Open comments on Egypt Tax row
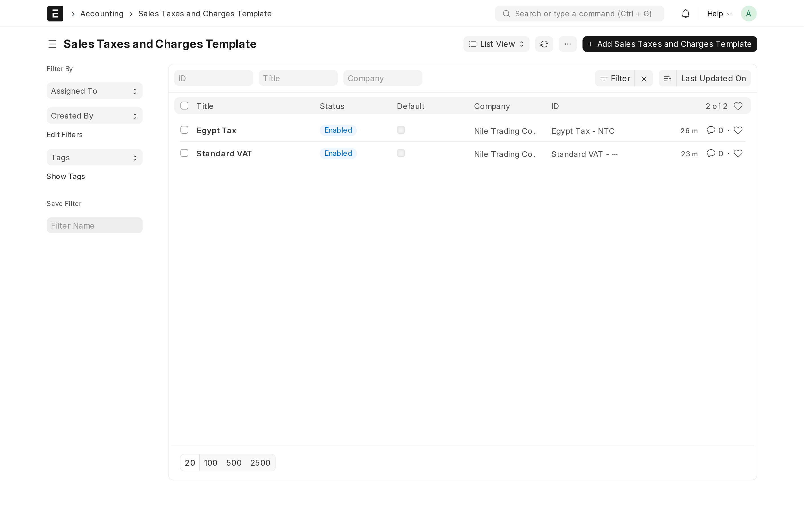 [x=715, y=130]
